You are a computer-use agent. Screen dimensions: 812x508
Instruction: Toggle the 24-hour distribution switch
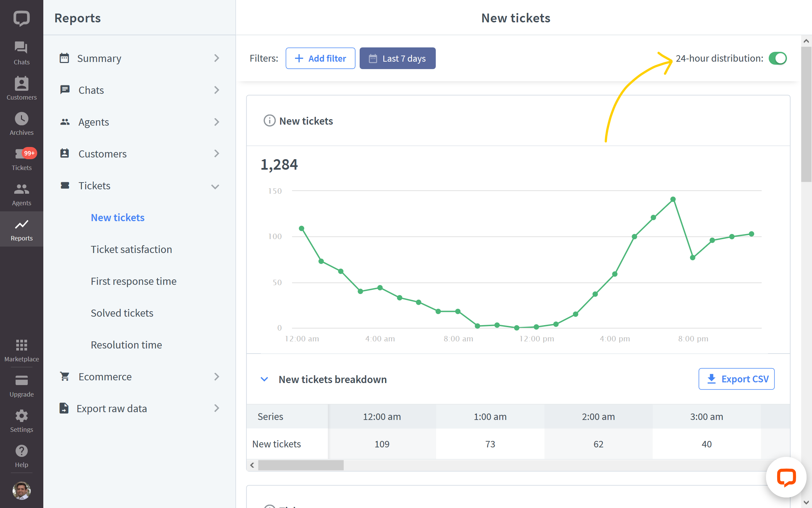point(777,58)
